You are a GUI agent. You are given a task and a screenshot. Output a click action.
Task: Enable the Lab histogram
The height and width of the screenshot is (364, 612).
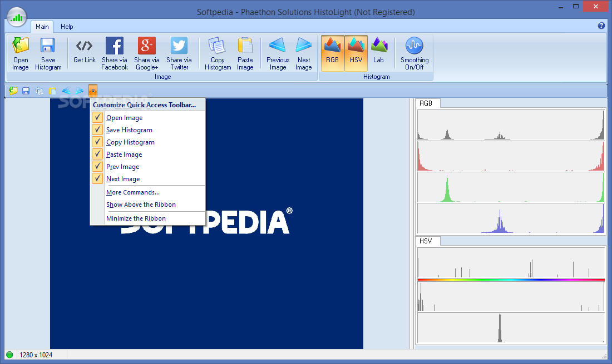pyautogui.click(x=378, y=53)
